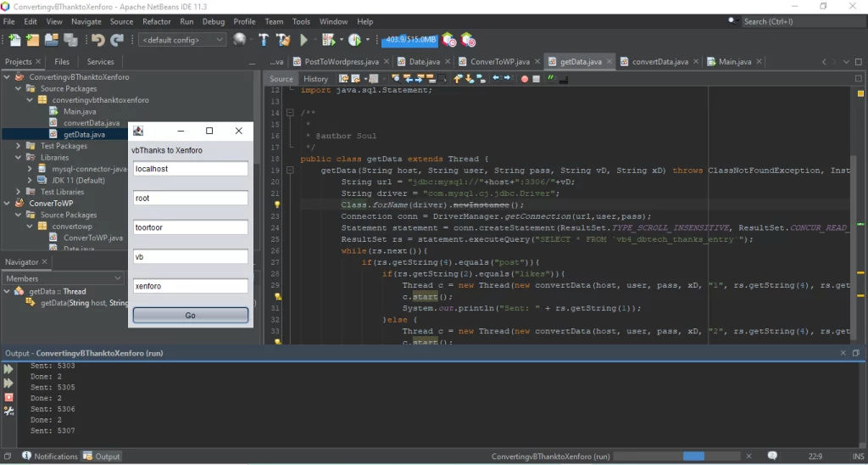Image resolution: width=868 pixels, height=465 pixels.
Task: Click the green Run Project arrow
Action: point(303,40)
